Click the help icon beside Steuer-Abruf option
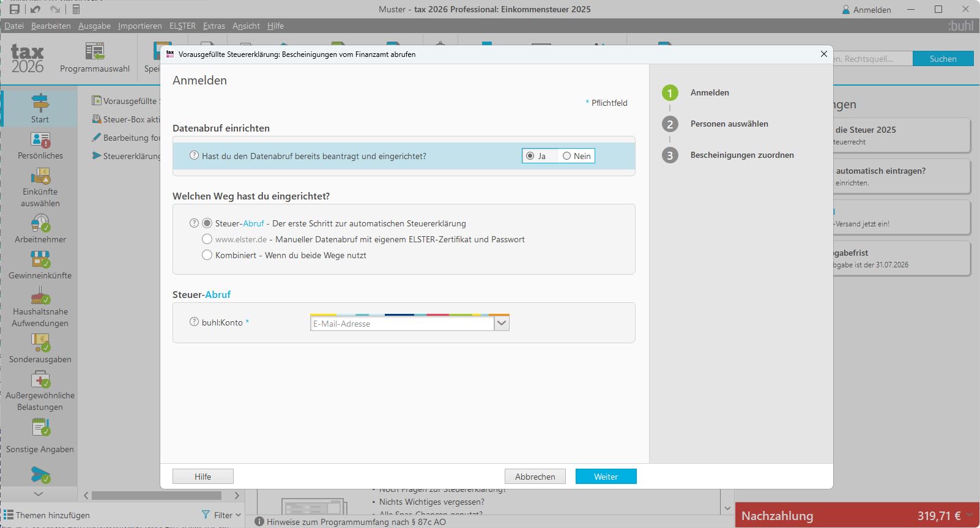 click(194, 223)
